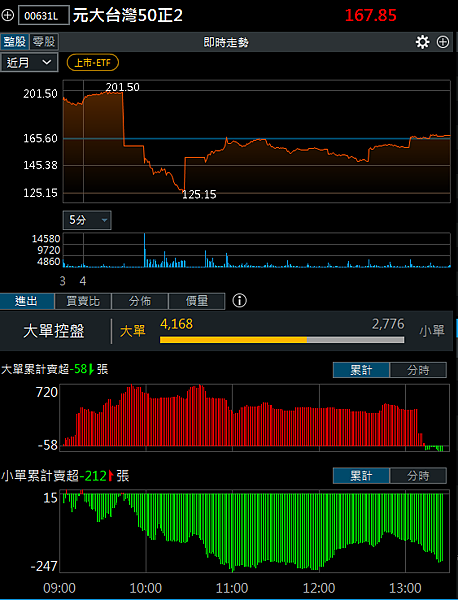
Task: Select 累計 for 大單 chart
Action: point(361,370)
